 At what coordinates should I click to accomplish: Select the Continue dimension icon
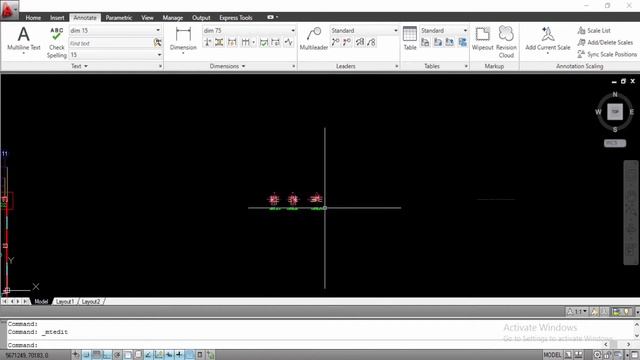245,42
